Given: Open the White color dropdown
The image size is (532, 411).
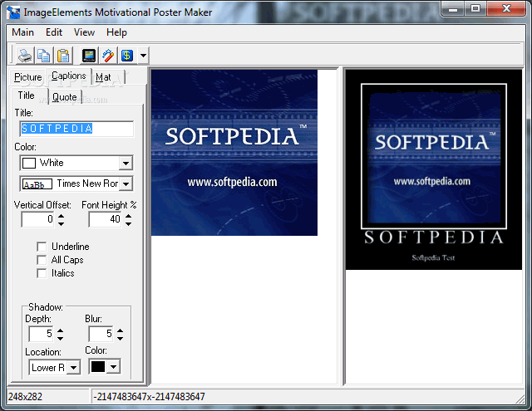Looking at the screenshot, I should [126, 164].
